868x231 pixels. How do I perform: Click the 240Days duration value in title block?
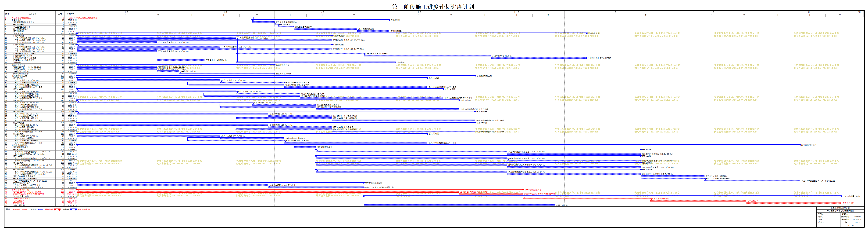[x=857, y=222]
